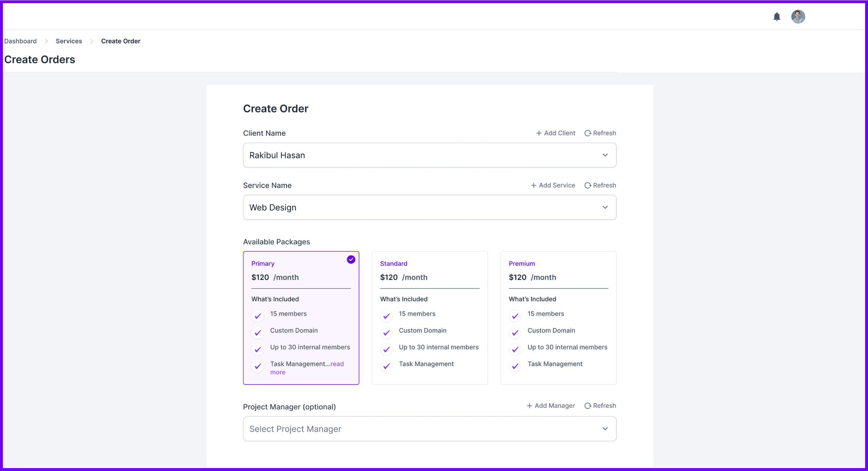Select the Standard package card

coord(430,318)
